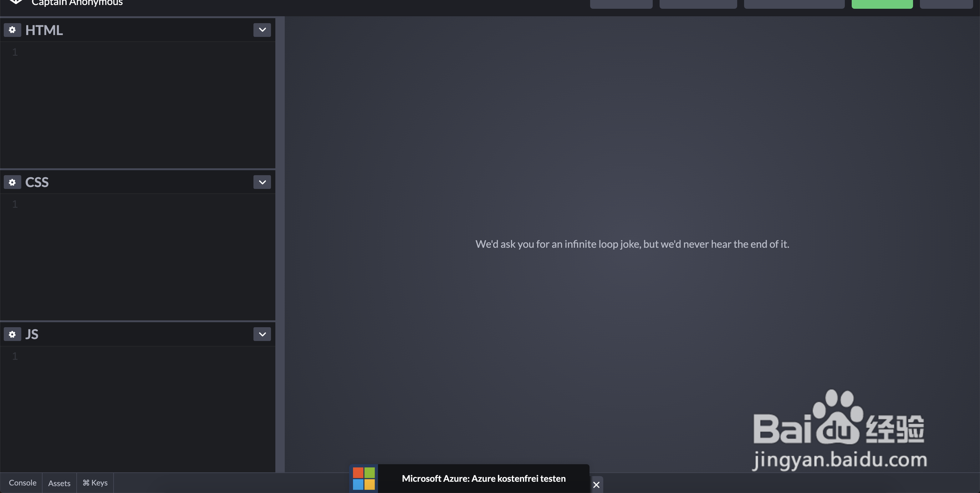Open the Console panel
The height and width of the screenshot is (493, 980).
(23, 483)
